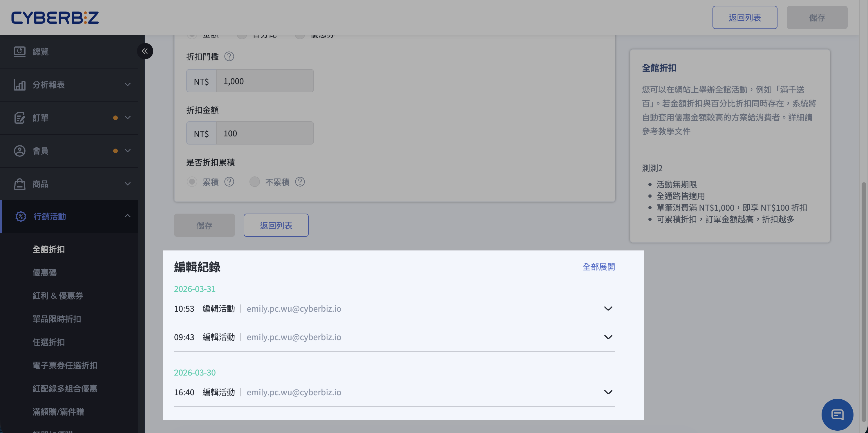Screen dimensions: 868x433
Task: Expand the 商品 menu chevron
Action: (x=127, y=184)
